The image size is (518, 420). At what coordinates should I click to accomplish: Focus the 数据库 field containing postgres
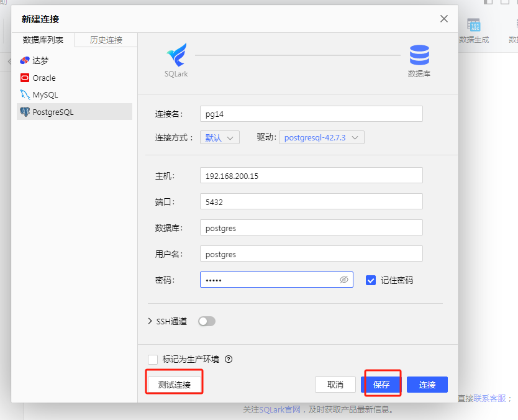coord(311,227)
